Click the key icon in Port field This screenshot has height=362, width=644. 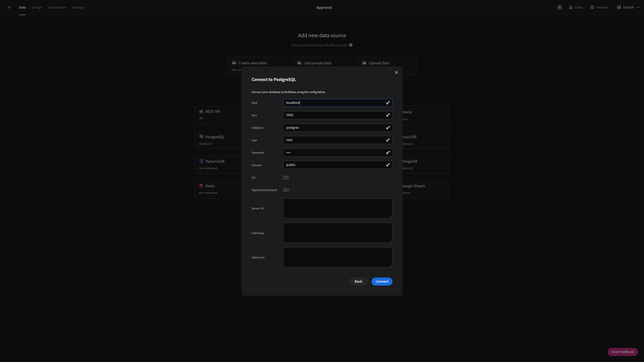click(388, 115)
